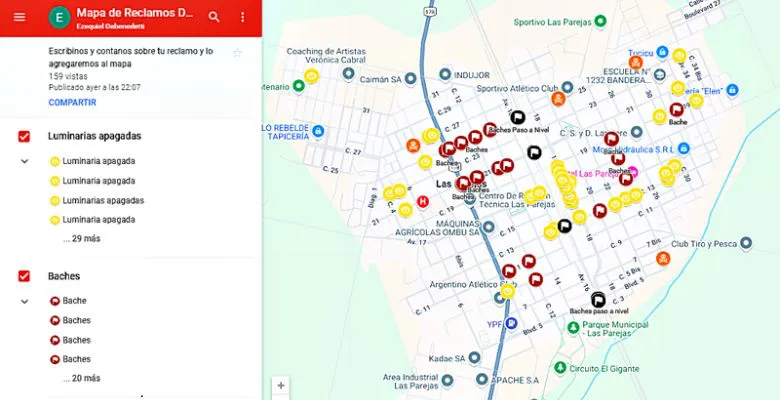Screen dimensions: 780x400
Task: Click the Mosa Hidráulica S.R.L marker
Action: pos(683,148)
